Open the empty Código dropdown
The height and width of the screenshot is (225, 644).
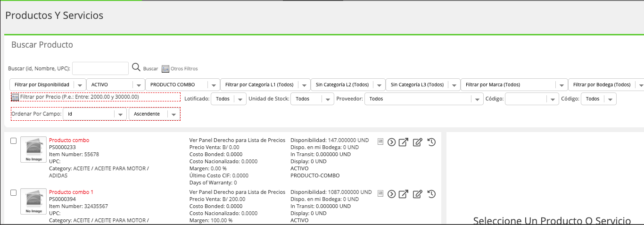point(532,99)
